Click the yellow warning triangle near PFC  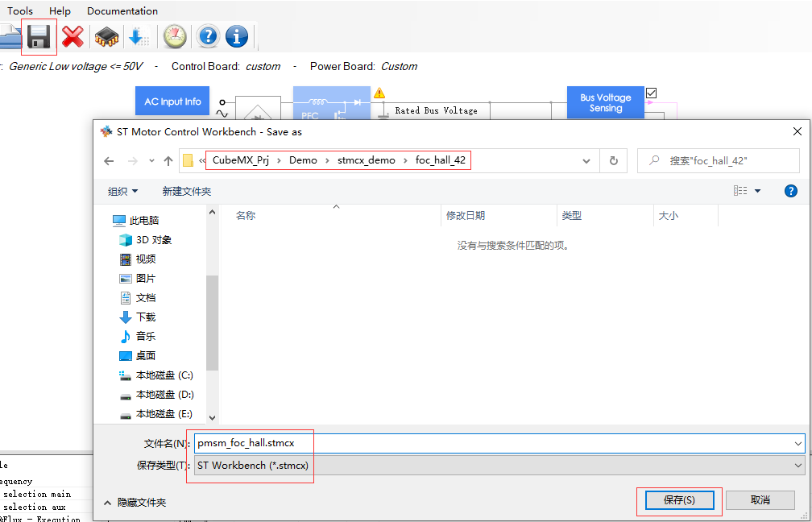point(379,93)
